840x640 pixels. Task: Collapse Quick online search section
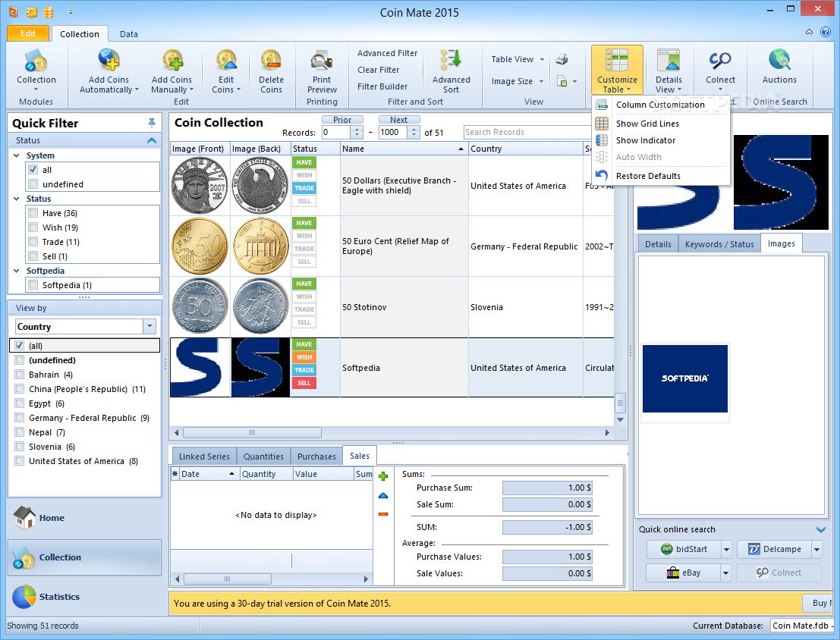coord(821,530)
